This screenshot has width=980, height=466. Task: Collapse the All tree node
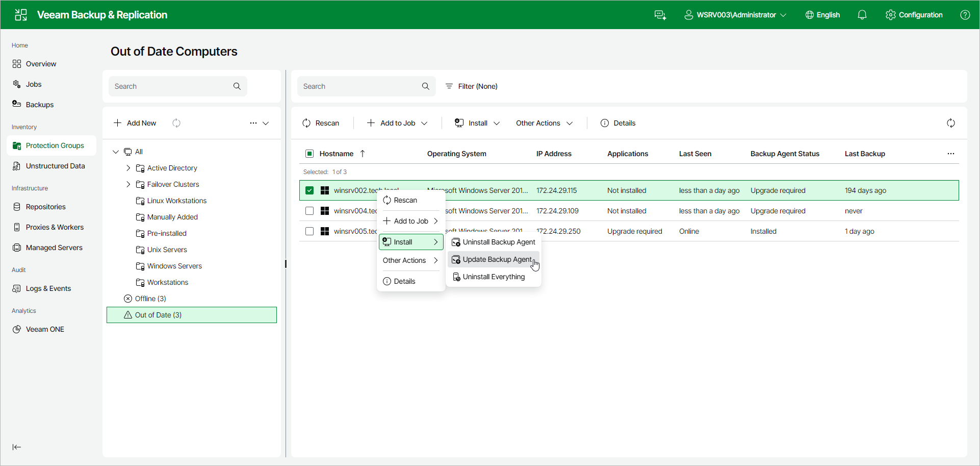pos(116,152)
